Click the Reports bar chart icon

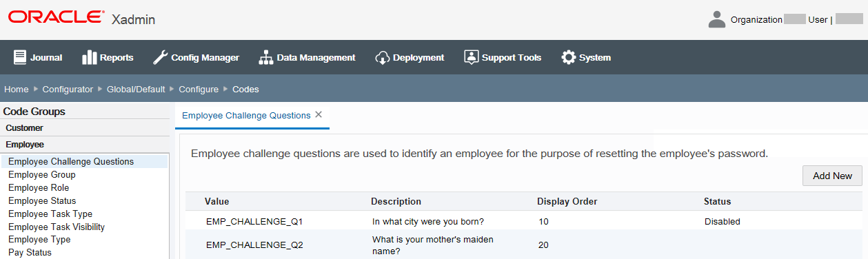[89, 57]
